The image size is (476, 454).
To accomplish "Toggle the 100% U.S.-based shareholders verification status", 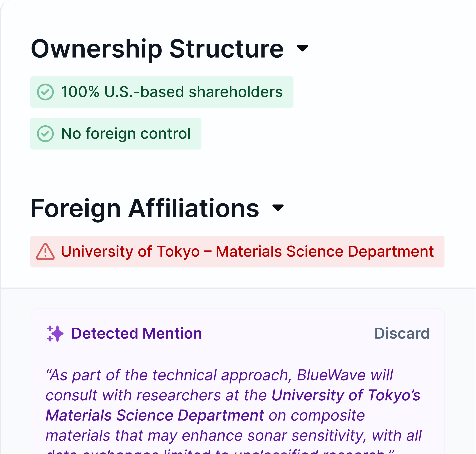I will (x=161, y=91).
